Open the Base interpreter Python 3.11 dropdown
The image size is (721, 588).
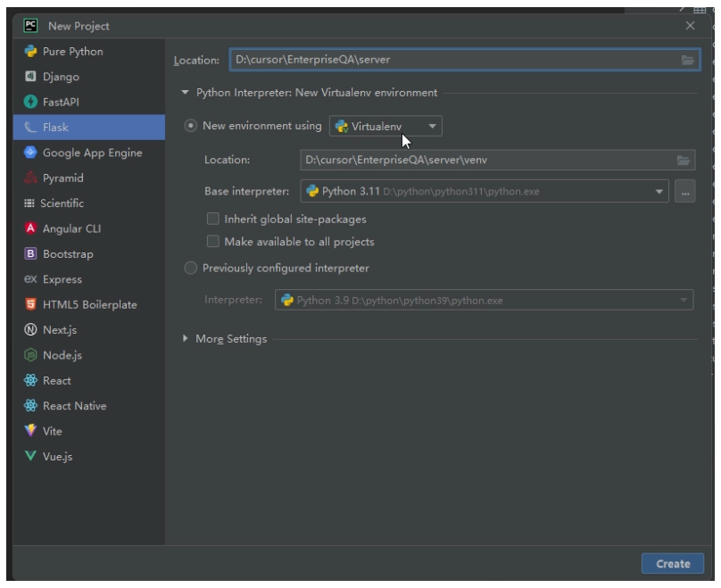tap(485, 191)
